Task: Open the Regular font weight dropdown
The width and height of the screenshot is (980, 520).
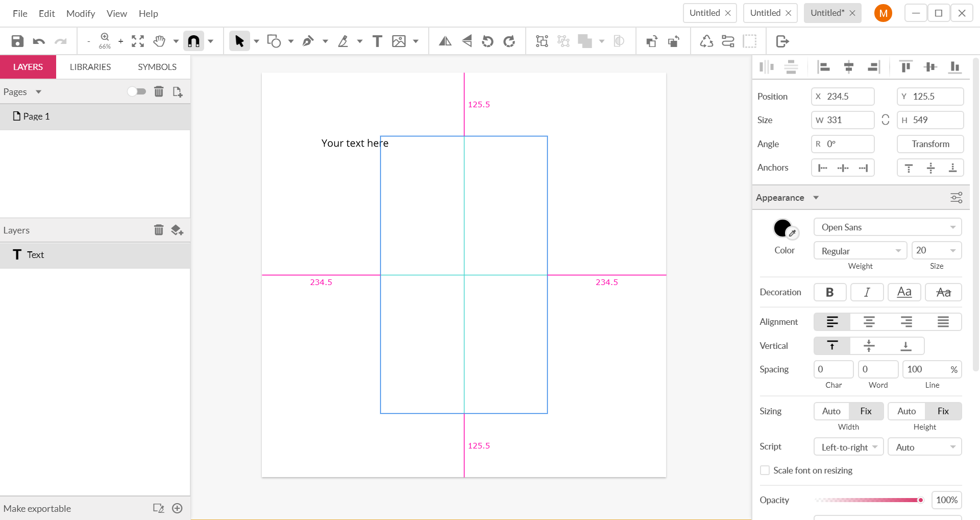Action: 860,251
